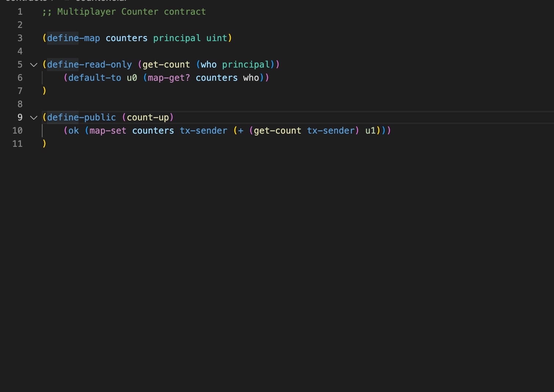Screen dimensions: 554x392
Task: Click "default-to" on line 6
Action: (x=95, y=78)
